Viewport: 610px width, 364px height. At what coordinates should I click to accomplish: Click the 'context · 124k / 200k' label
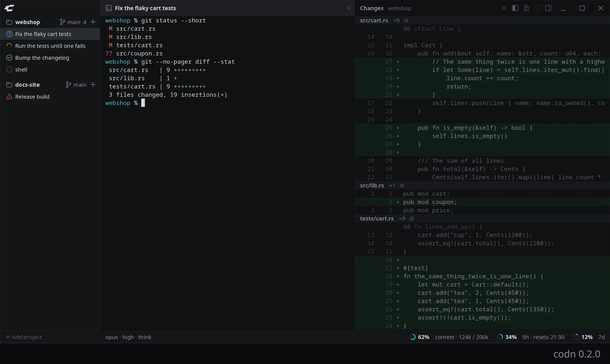462,337
